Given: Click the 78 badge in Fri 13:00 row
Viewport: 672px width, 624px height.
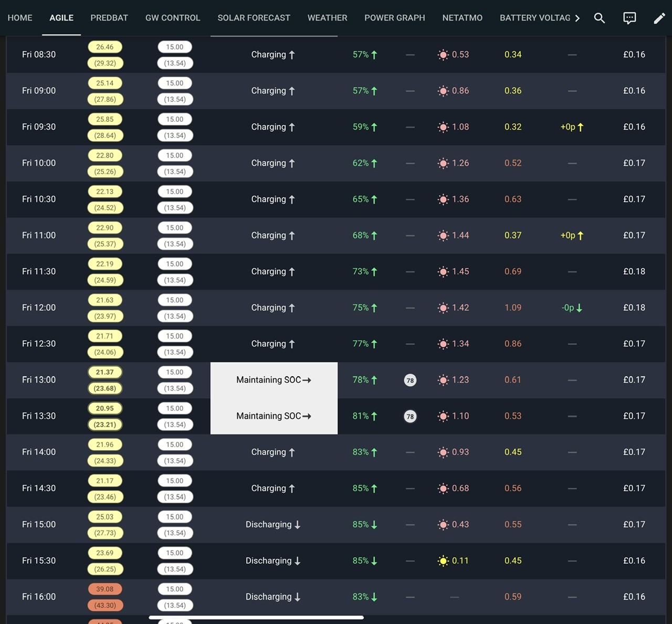Looking at the screenshot, I should tap(410, 380).
